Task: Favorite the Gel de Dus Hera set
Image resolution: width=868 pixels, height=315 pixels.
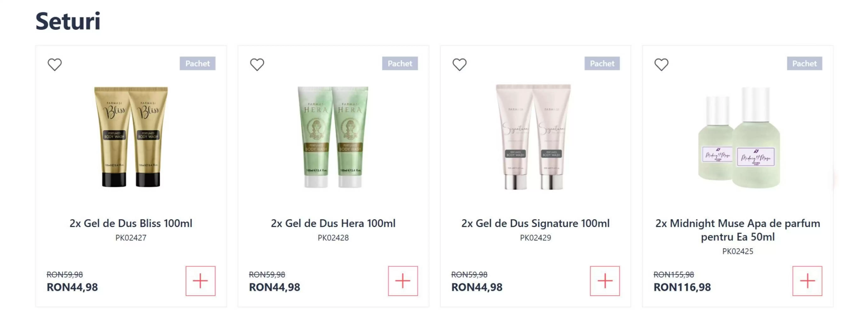Action: 257,64
